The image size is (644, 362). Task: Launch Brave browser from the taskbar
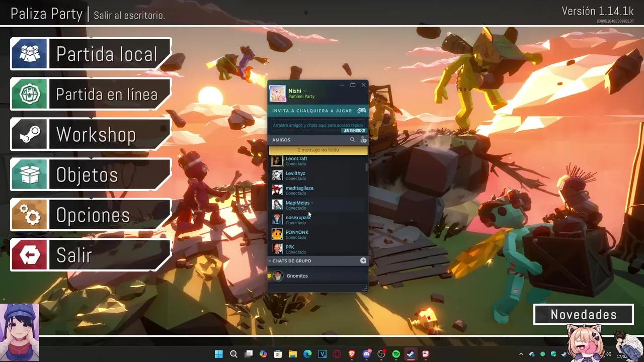[x=352, y=354]
